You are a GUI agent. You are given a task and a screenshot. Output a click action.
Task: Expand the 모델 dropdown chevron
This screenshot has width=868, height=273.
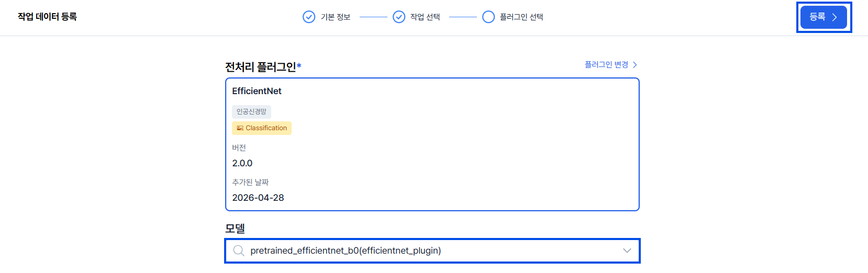coord(627,251)
